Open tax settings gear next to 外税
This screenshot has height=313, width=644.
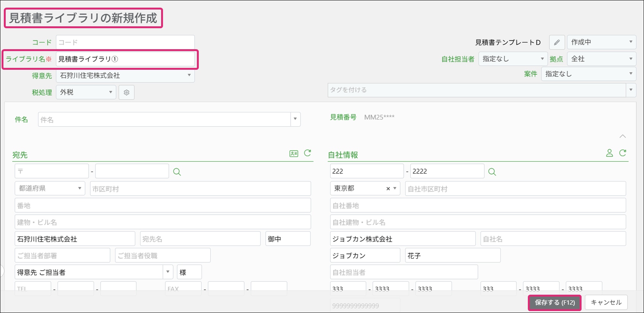pos(126,92)
